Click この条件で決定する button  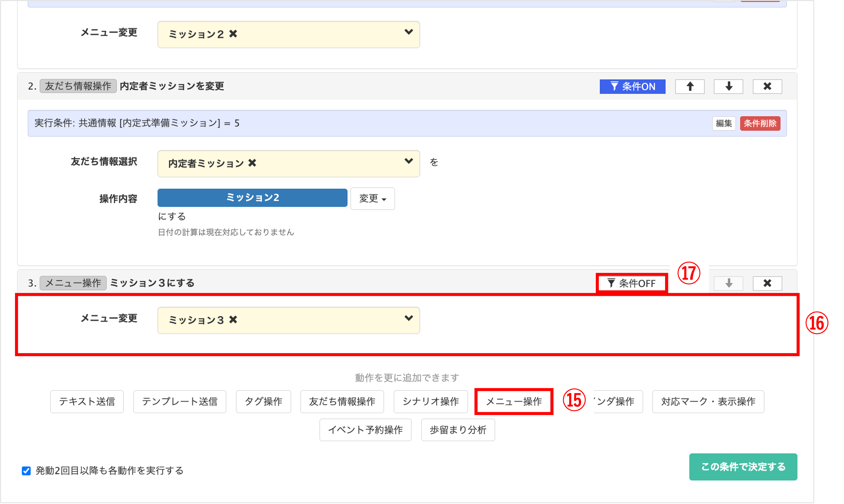click(x=743, y=467)
